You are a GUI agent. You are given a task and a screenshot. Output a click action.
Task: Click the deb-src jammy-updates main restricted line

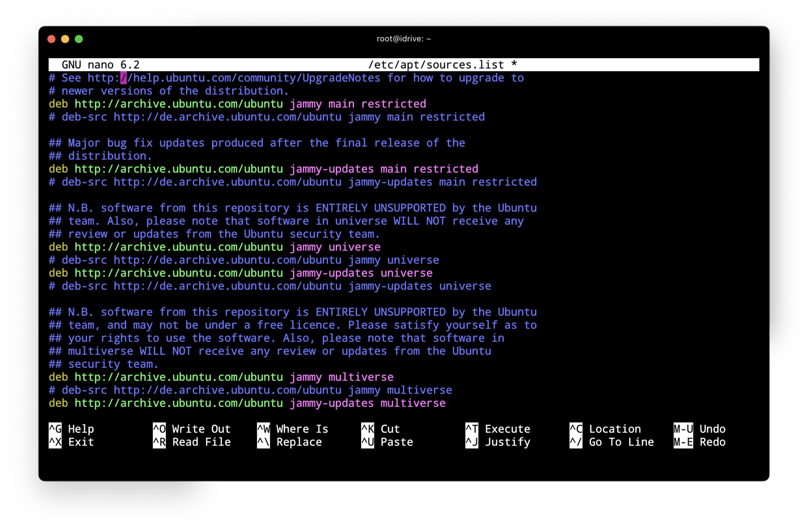point(292,182)
